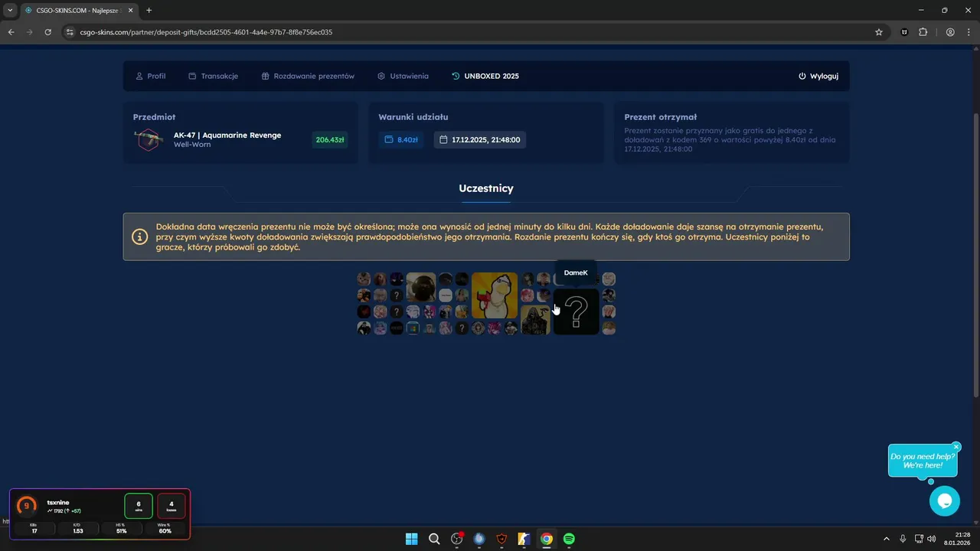This screenshot has width=980, height=551.
Task: Open the Chrome three-dot menu
Action: tap(969, 32)
